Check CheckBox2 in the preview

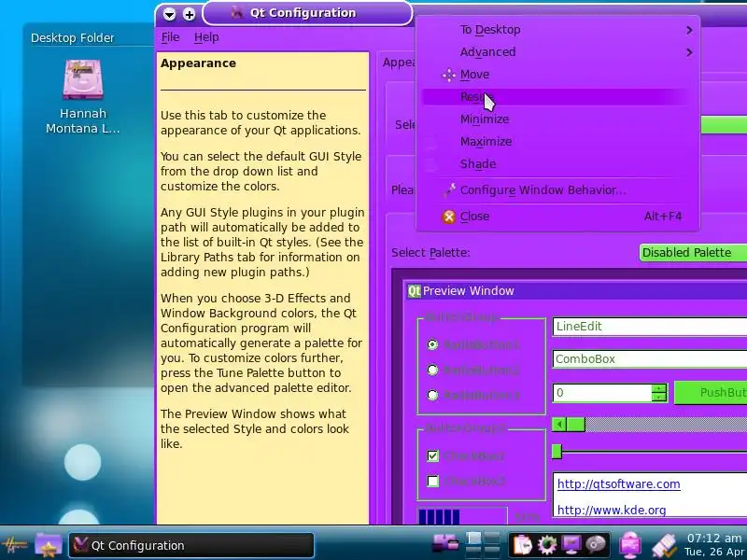click(x=432, y=481)
